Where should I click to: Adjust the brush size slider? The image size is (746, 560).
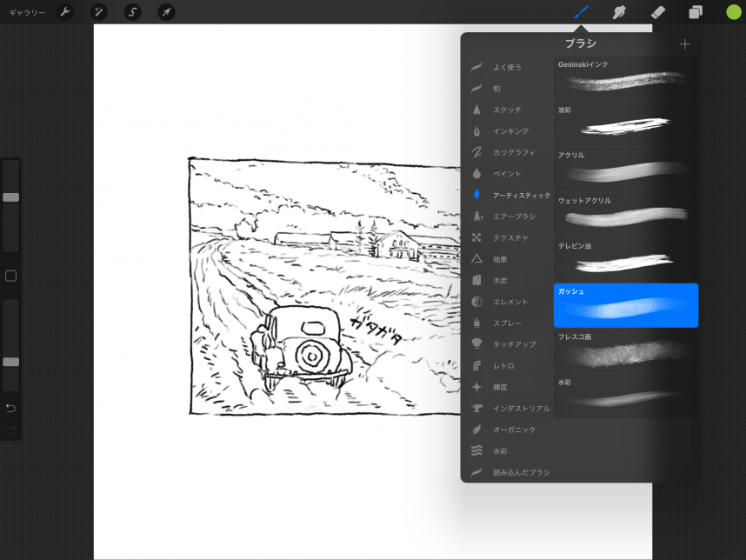click(10, 197)
